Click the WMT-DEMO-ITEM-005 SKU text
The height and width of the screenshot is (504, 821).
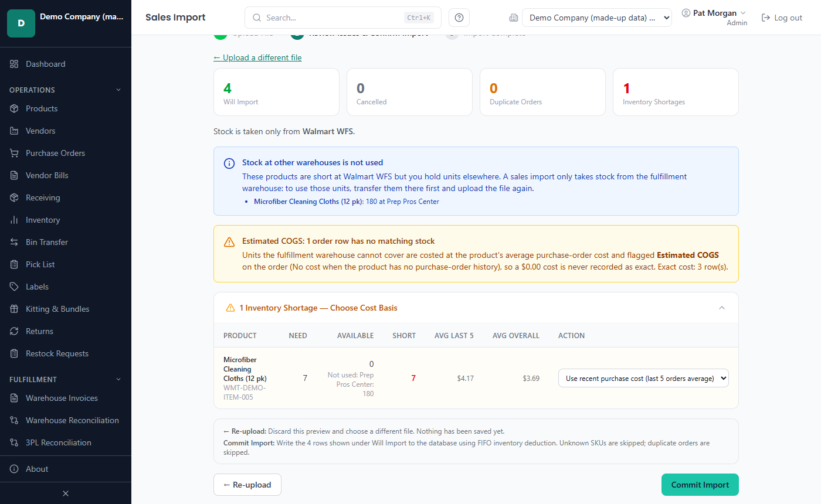[x=245, y=393]
